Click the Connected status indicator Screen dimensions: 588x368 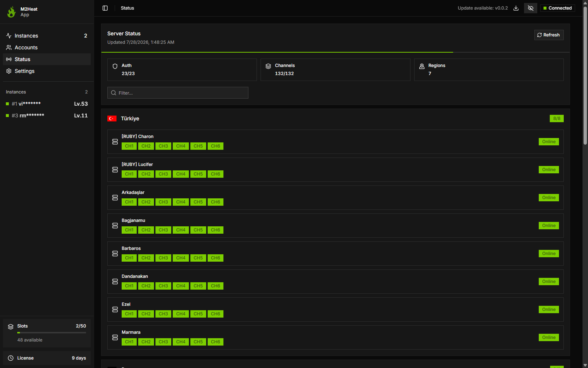tap(557, 8)
